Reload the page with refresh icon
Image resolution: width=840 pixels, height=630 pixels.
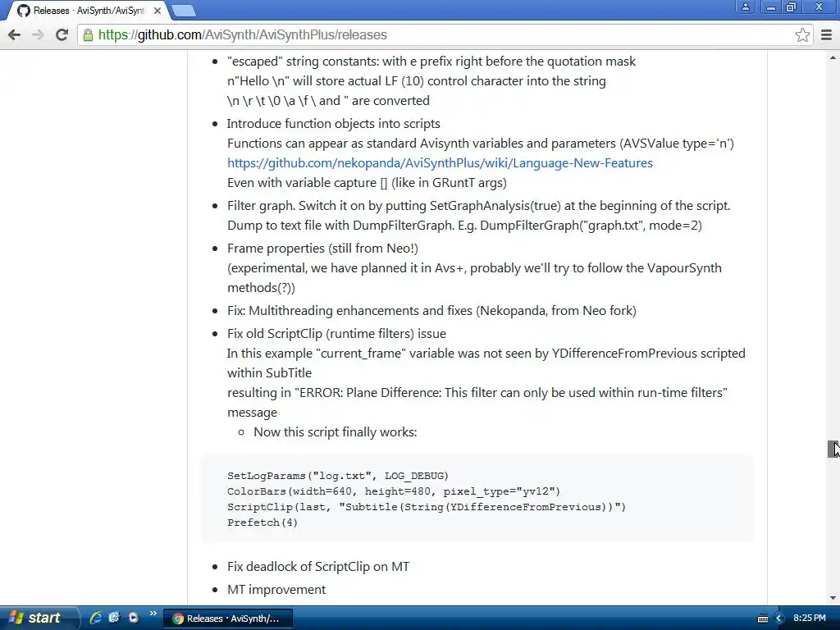62,34
